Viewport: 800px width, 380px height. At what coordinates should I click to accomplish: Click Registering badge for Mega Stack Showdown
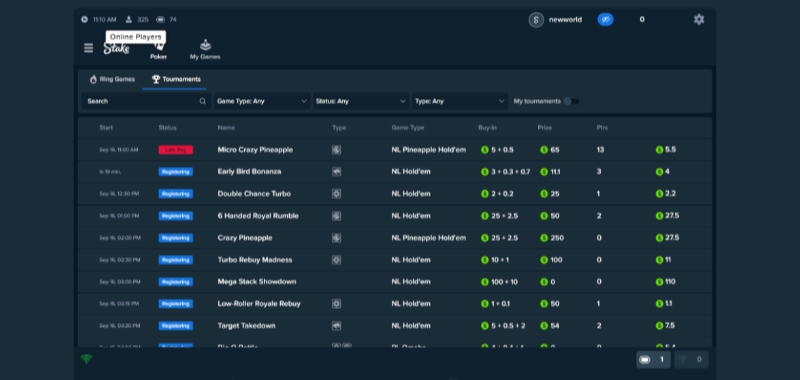tap(176, 282)
